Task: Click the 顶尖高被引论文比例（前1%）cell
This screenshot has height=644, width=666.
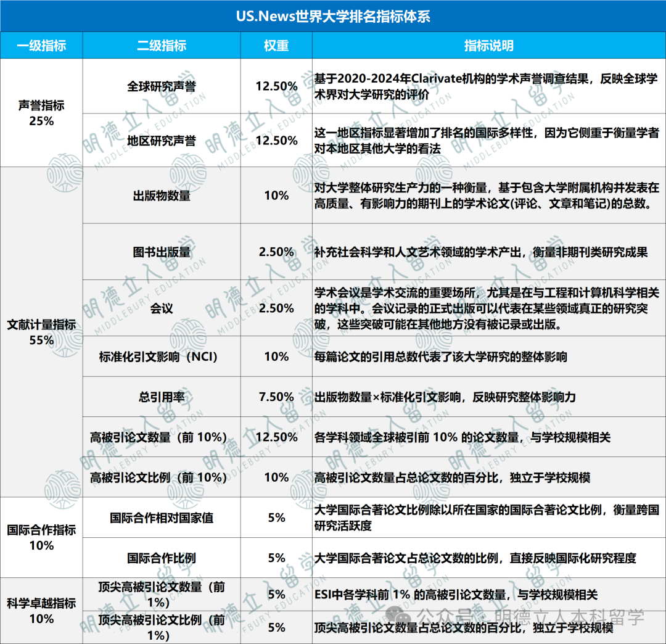Action: [x=162, y=627]
